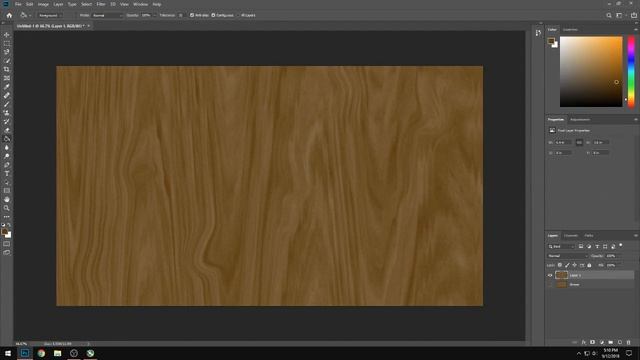
Task: Toggle the Contiguous checkbox
Action: click(213, 15)
